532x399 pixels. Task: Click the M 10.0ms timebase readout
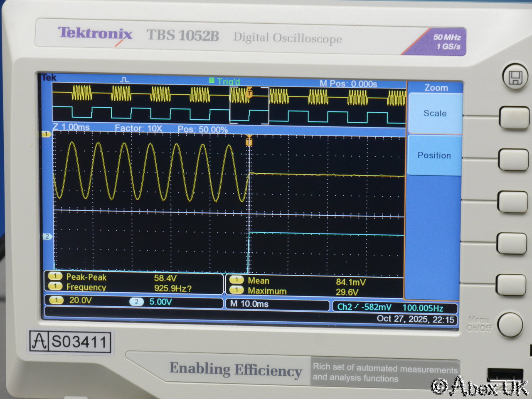click(250, 304)
